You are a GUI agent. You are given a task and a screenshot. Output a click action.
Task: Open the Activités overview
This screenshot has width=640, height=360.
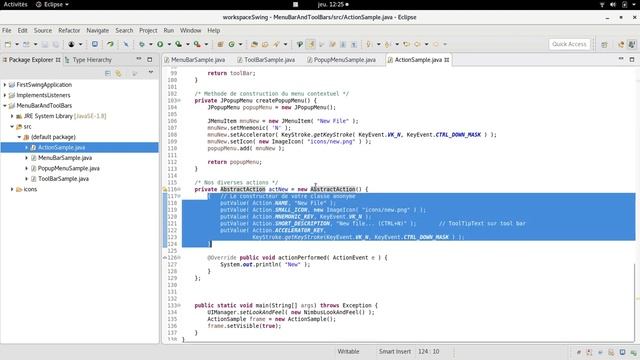(16, 4)
